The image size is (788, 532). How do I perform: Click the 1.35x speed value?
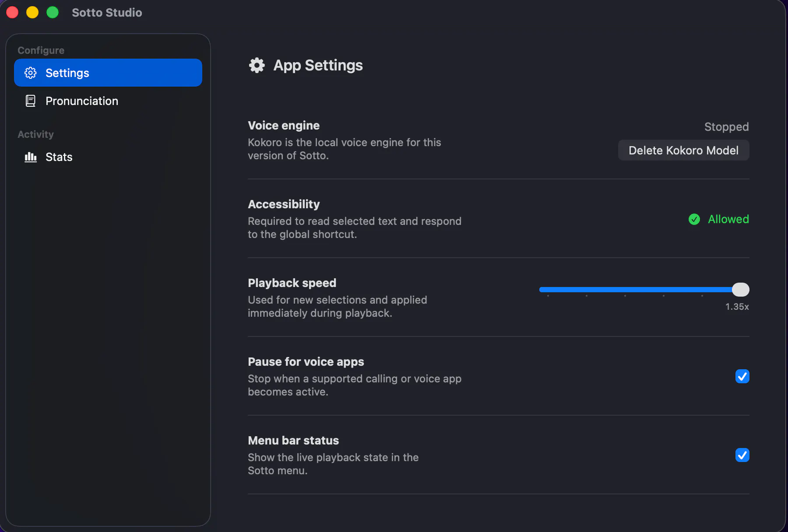[x=737, y=307]
